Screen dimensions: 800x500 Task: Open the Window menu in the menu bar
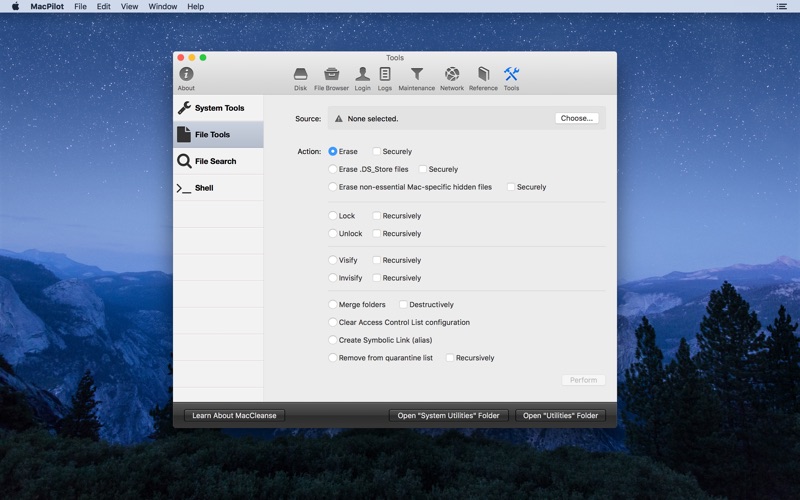point(162,6)
